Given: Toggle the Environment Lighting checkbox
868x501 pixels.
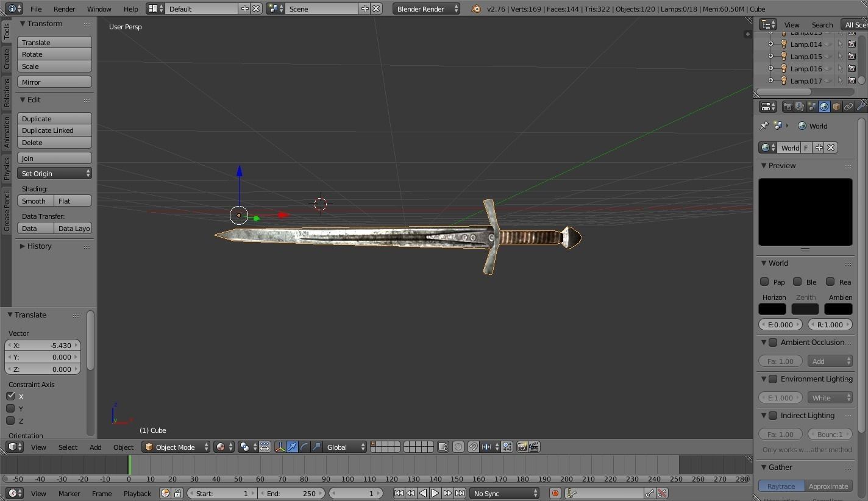Looking at the screenshot, I should coord(773,379).
